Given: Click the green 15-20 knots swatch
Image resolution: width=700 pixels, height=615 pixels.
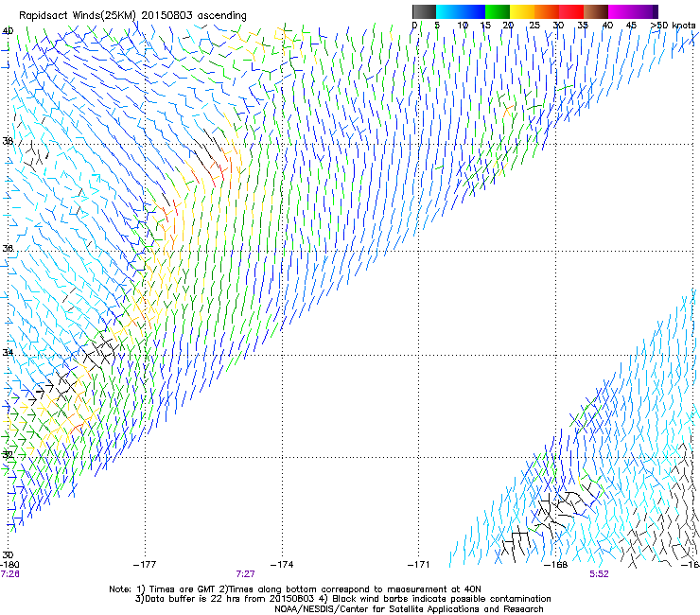Looking at the screenshot, I should (x=498, y=11).
